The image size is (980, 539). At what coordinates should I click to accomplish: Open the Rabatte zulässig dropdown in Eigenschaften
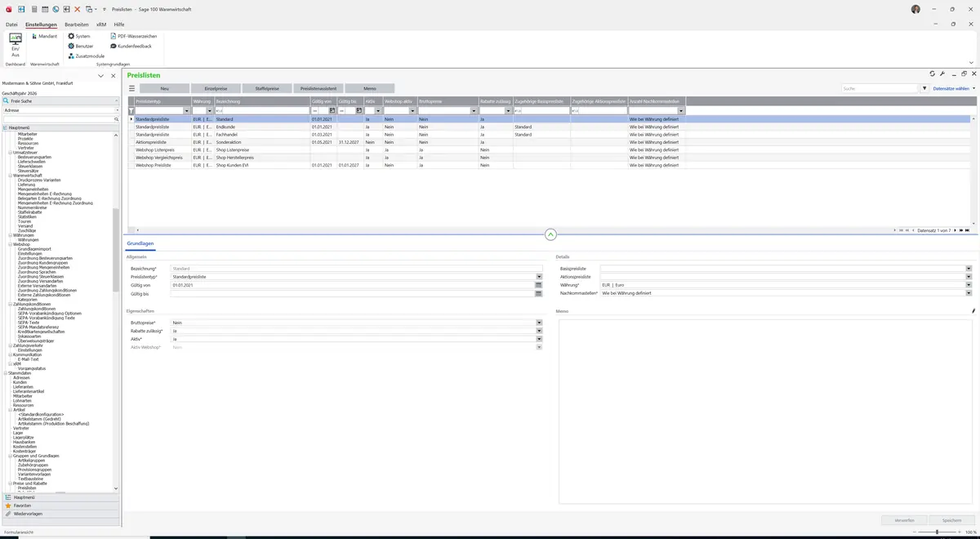(539, 331)
